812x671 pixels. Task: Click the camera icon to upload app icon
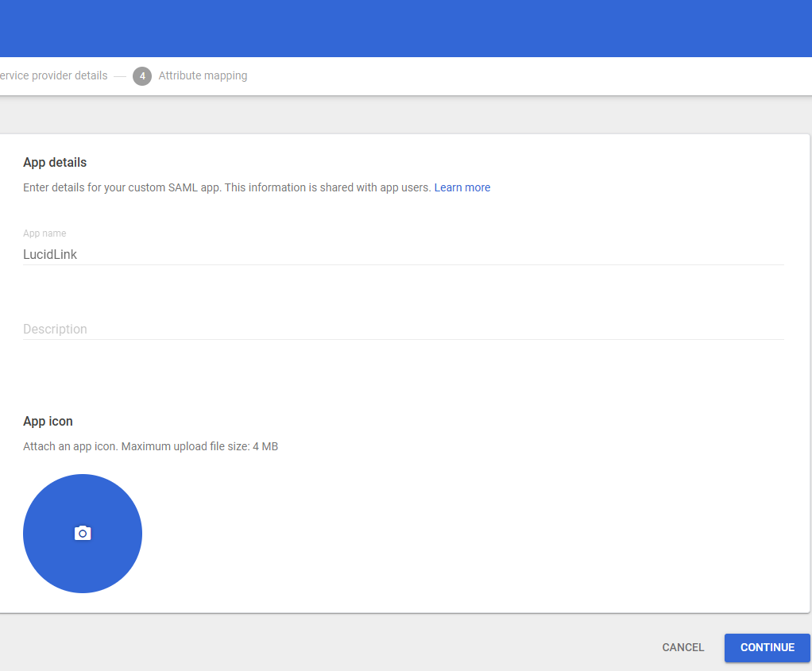[83, 534]
